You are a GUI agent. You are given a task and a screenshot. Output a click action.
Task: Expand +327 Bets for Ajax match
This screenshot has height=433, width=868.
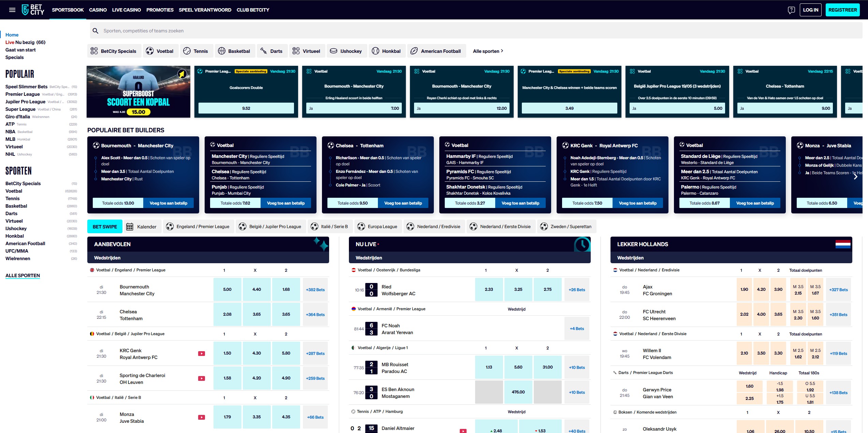(838, 290)
